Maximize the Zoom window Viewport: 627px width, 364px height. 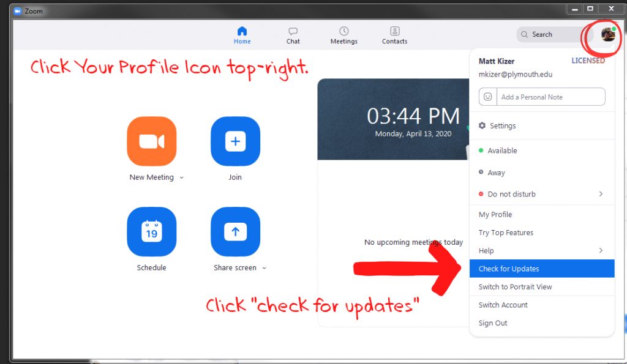(x=590, y=9)
